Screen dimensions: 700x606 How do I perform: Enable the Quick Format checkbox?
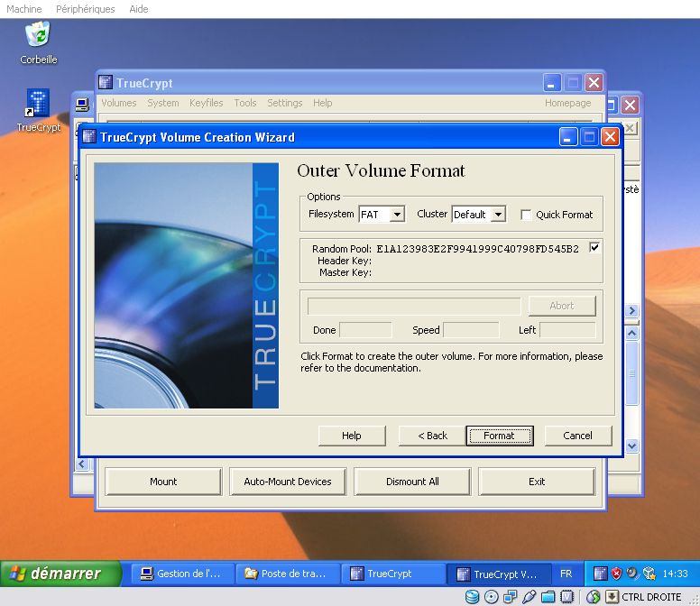point(526,215)
